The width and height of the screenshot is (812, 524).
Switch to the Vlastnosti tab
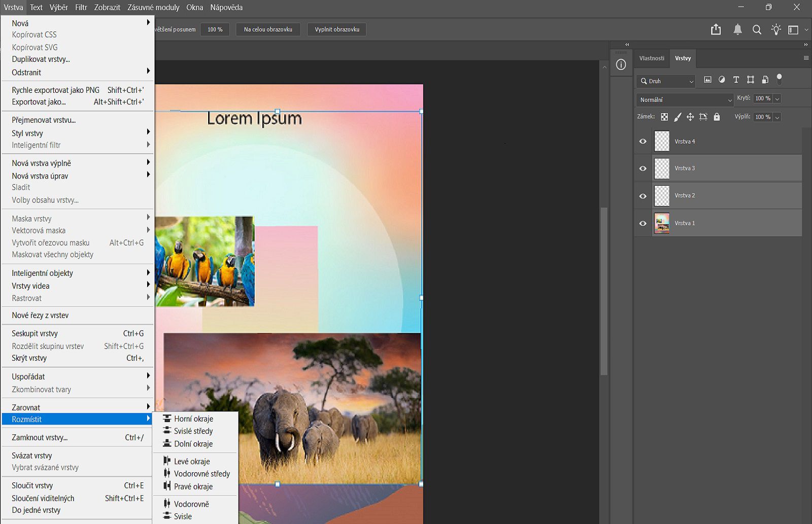point(652,58)
